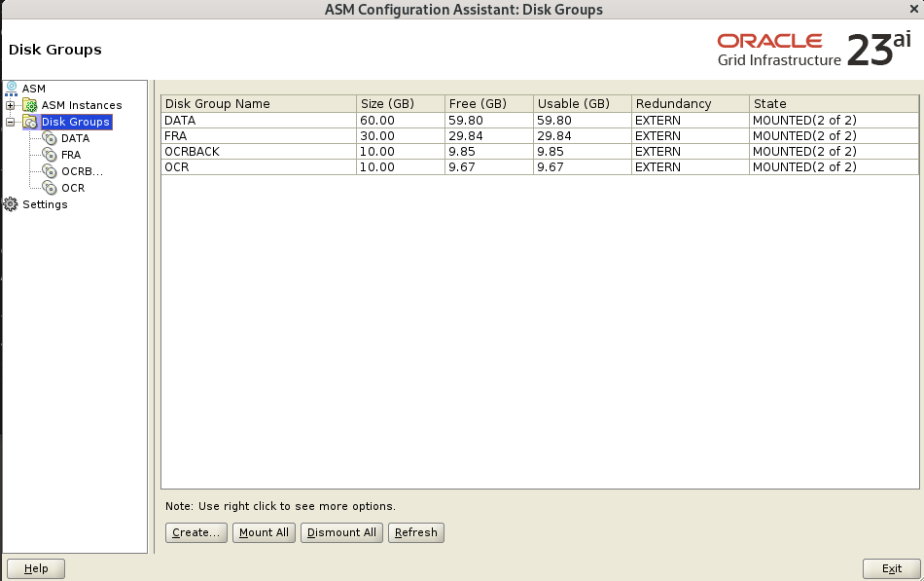Click the Dismount All button
The image size is (924, 581).
(x=341, y=532)
